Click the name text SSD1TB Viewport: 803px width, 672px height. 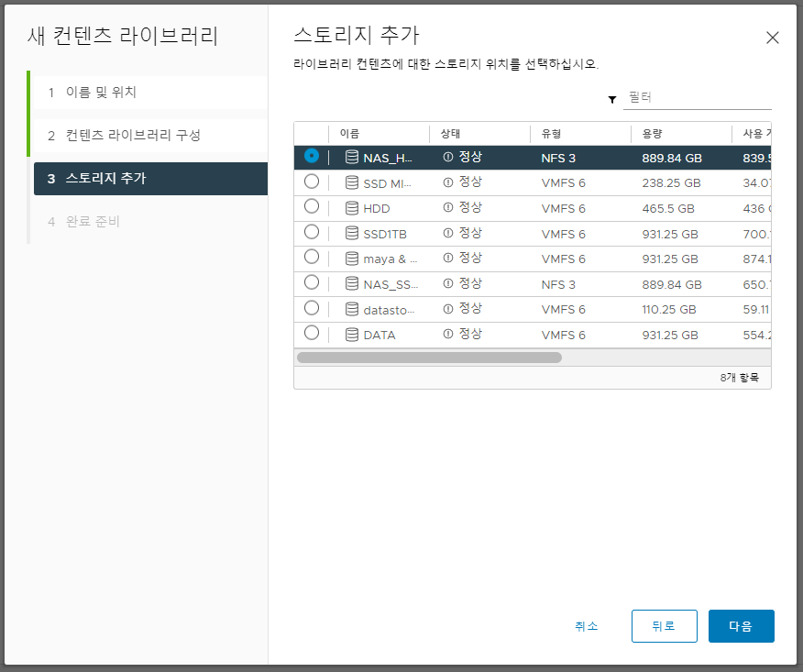385,234
